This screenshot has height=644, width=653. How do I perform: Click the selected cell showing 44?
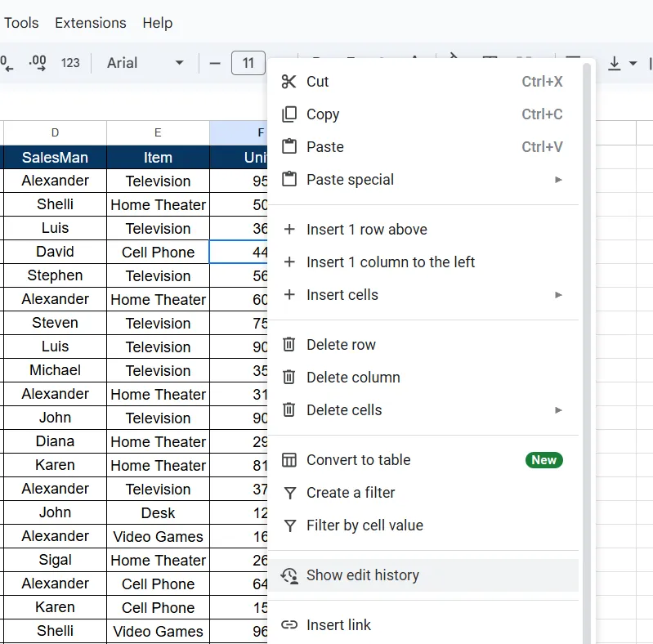tap(239, 252)
